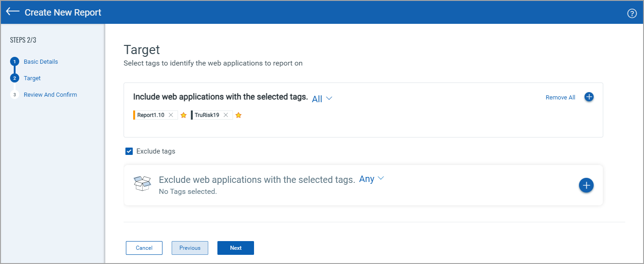Remove the TruRisk19 tag
644x264 pixels.
(226, 115)
